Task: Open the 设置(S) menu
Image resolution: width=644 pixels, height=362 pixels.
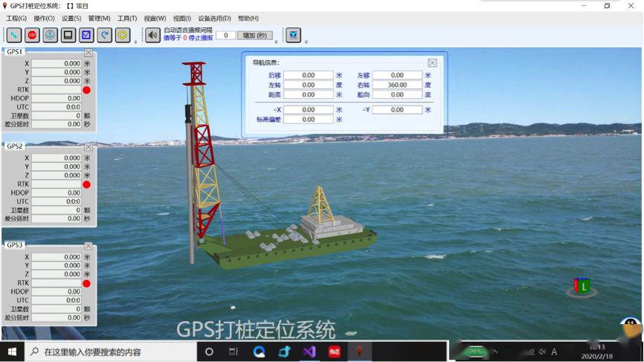Action: point(71,19)
